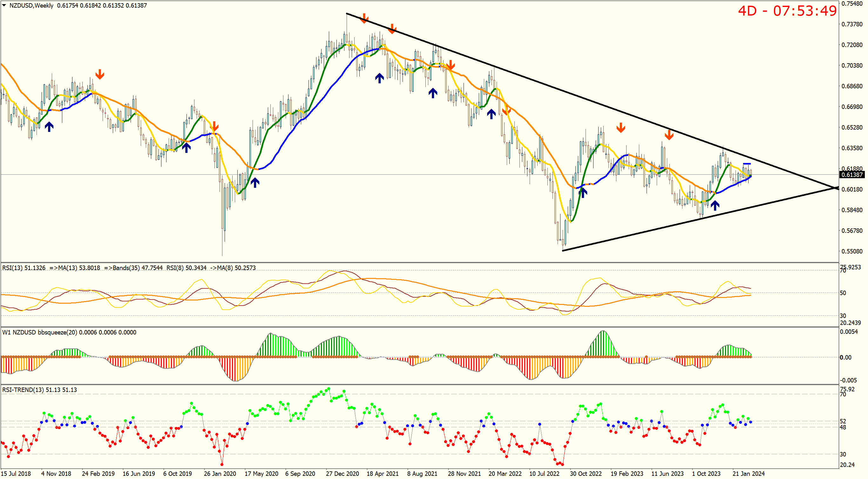Click red arrow at the descending trendline's start
868x479 pixels.
point(363,18)
